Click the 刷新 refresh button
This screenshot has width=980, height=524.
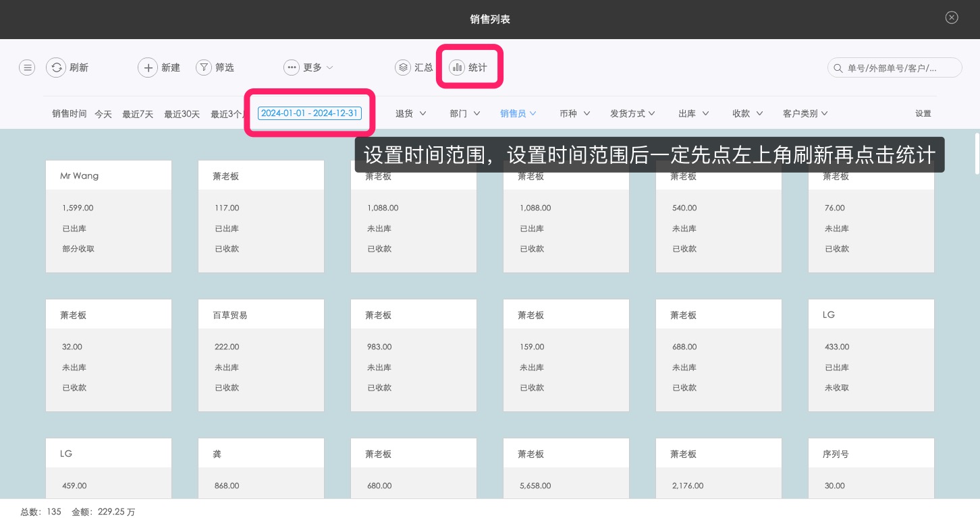(x=67, y=67)
